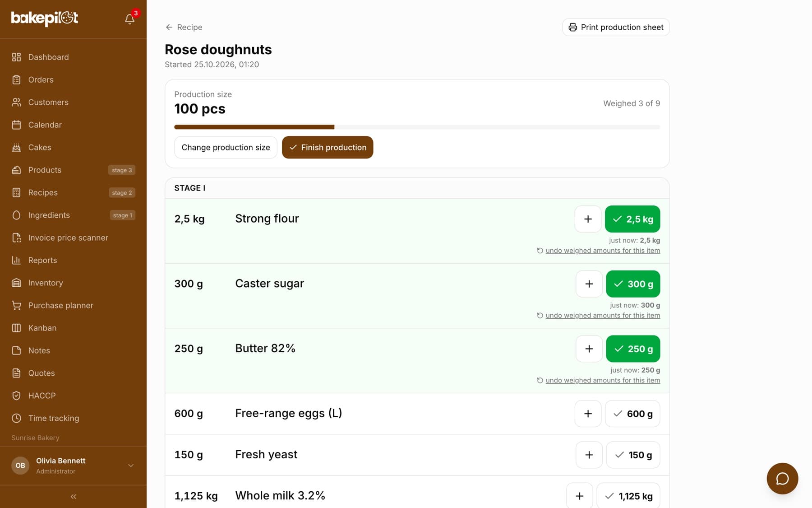Undo weighed amounts for Strong flour
Viewport: 812px width, 508px height.
[x=598, y=251]
